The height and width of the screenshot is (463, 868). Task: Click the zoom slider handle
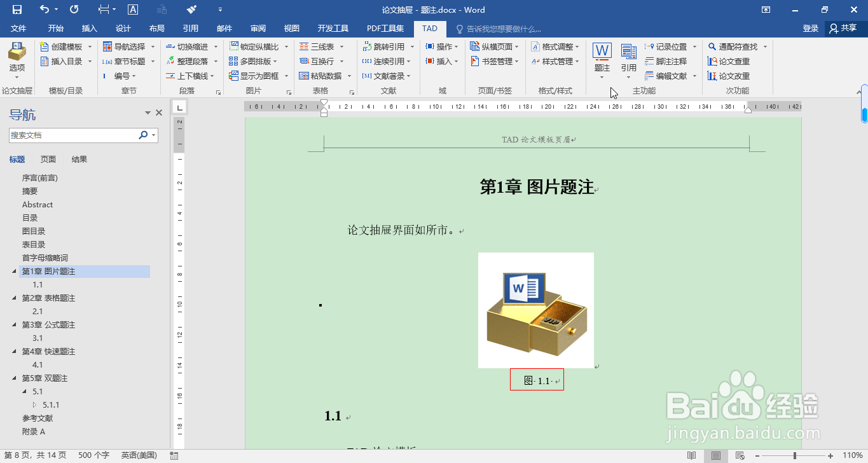(x=795, y=455)
